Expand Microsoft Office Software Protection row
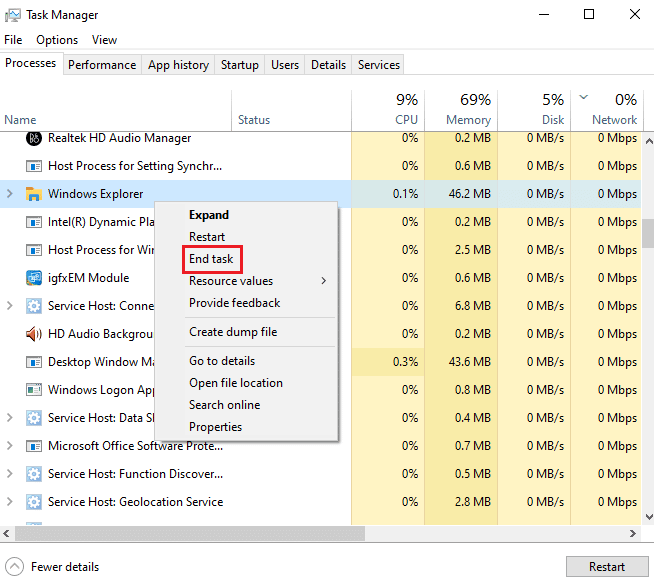The width and height of the screenshot is (654, 585). click(10, 446)
